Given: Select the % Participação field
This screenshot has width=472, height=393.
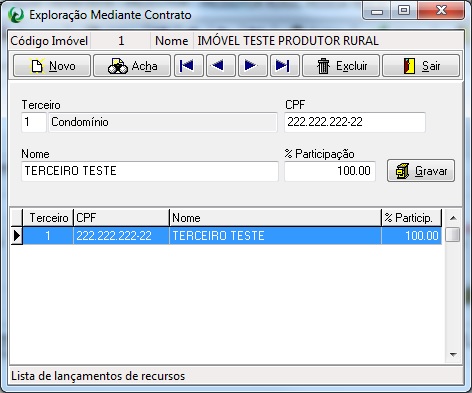Looking at the screenshot, I should (330, 171).
